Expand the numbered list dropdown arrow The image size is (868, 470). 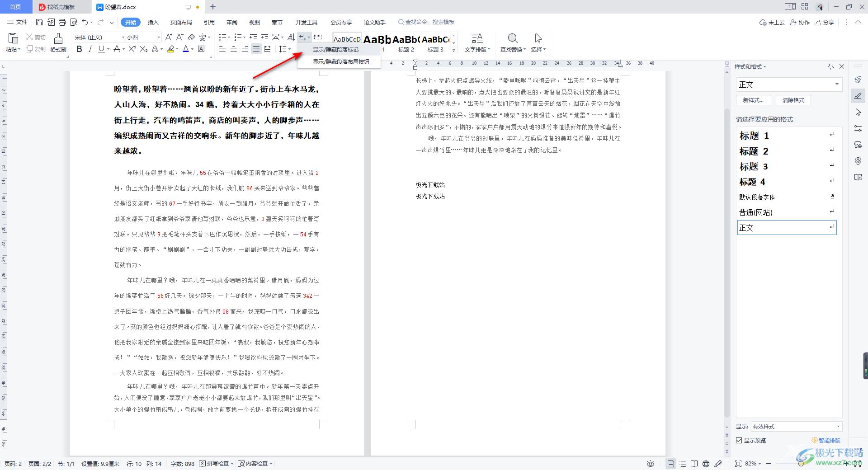click(245, 37)
